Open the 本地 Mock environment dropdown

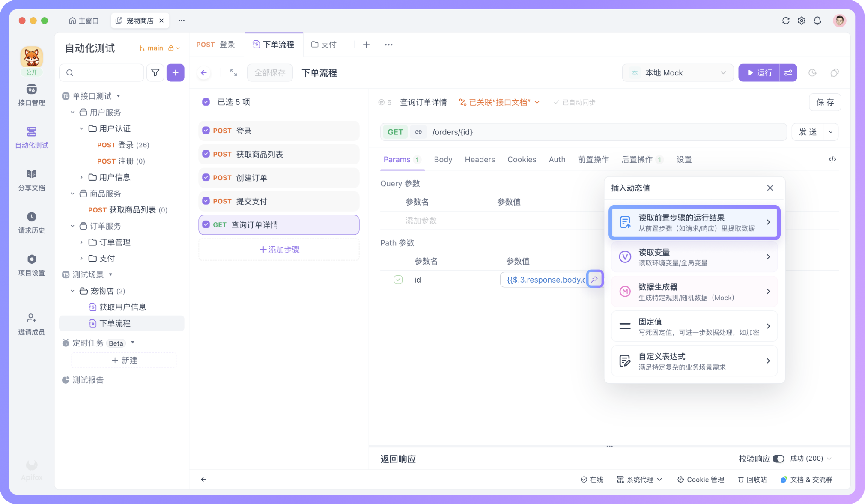(677, 72)
